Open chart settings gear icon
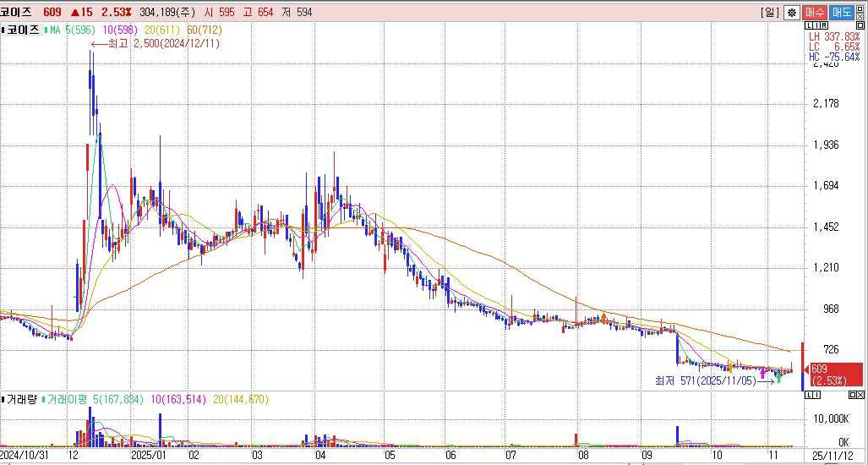The height and width of the screenshot is (465, 868). pos(791,12)
